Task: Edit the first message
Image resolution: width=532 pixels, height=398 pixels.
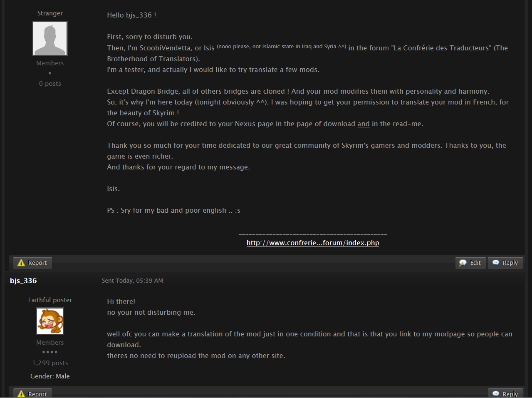Action: pos(470,263)
